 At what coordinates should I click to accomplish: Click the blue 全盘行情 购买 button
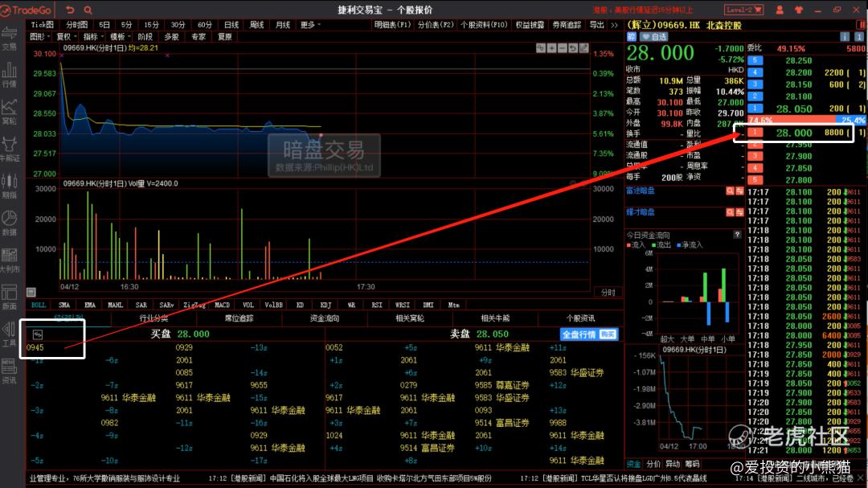tap(589, 334)
